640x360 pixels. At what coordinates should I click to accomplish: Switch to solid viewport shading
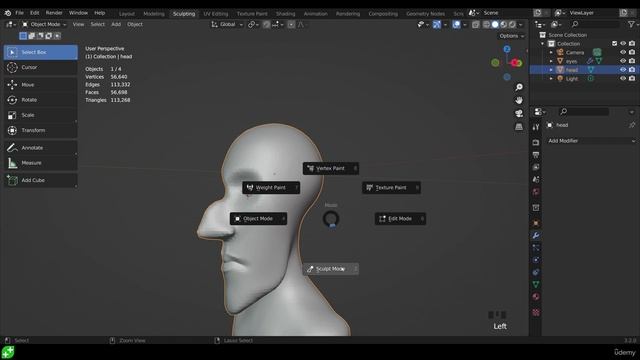(495, 24)
